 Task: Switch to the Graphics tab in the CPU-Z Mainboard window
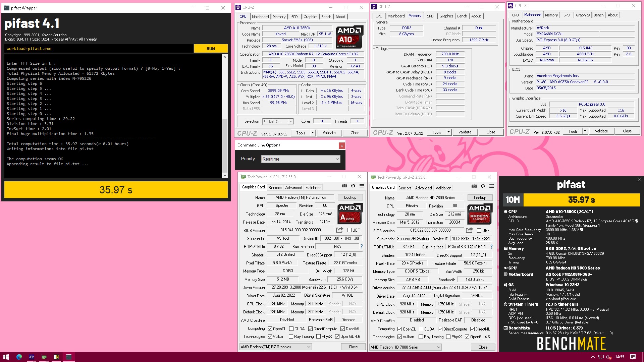[583, 15]
